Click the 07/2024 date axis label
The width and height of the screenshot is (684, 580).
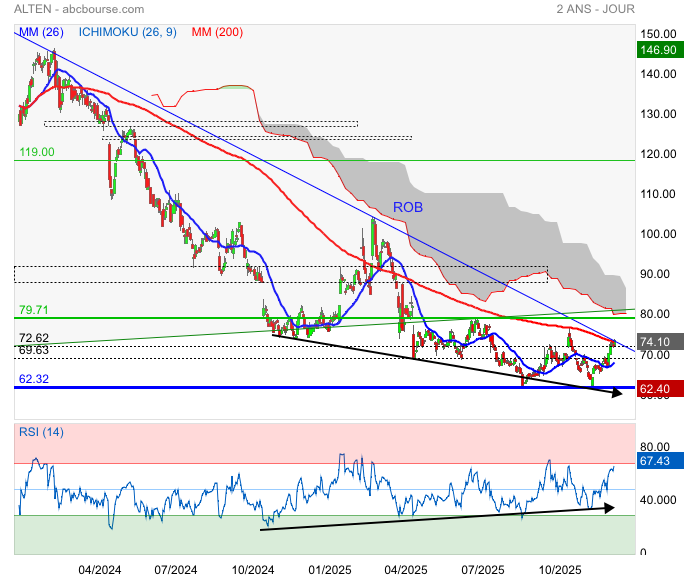click(x=176, y=570)
